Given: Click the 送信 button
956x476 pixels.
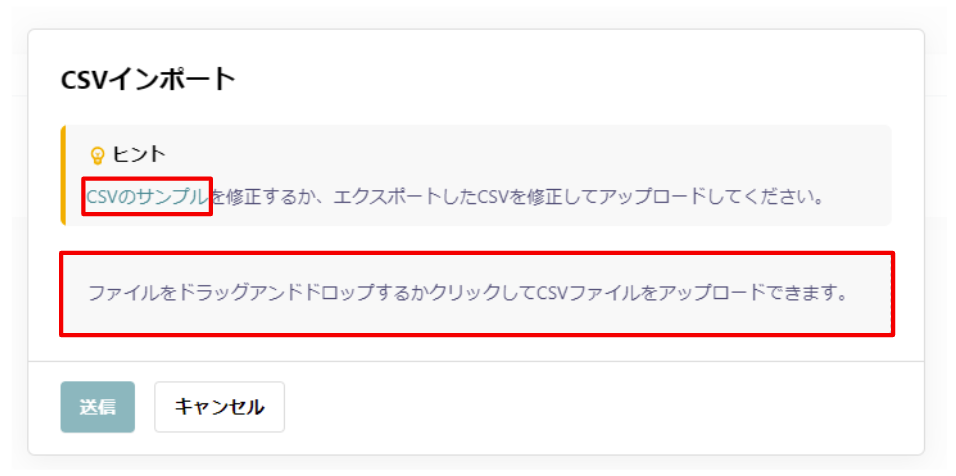Looking at the screenshot, I should pyautogui.click(x=98, y=407).
